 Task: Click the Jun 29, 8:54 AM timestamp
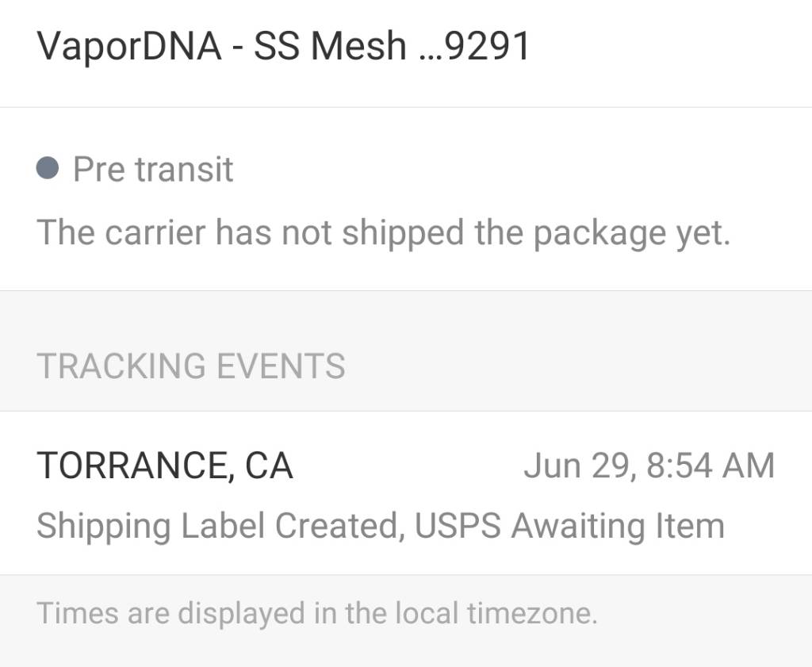click(x=649, y=466)
